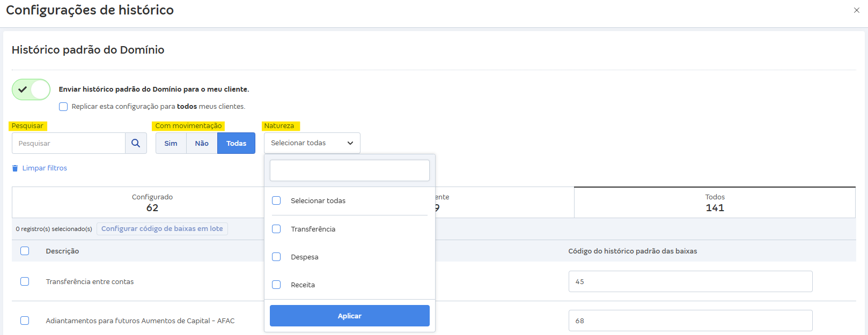
Task: Click the Natureza dropdown chevron arrow
Action: [350, 143]
